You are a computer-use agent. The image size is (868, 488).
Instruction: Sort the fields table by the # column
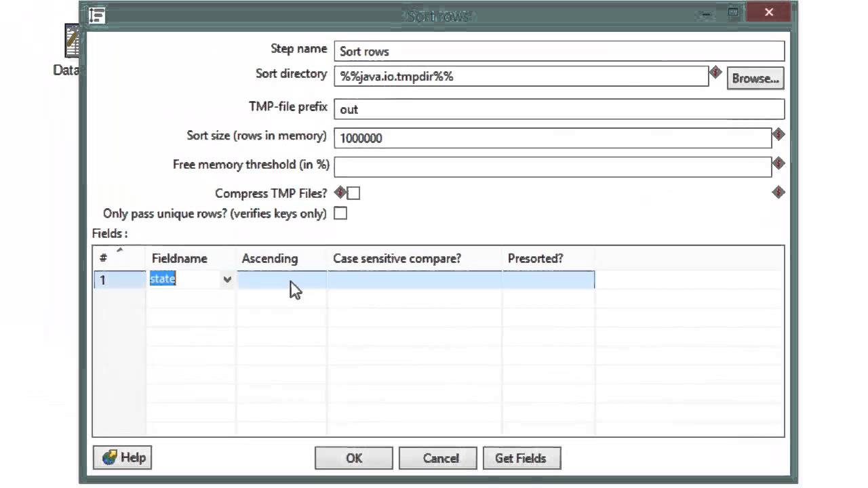pos(119,258)
